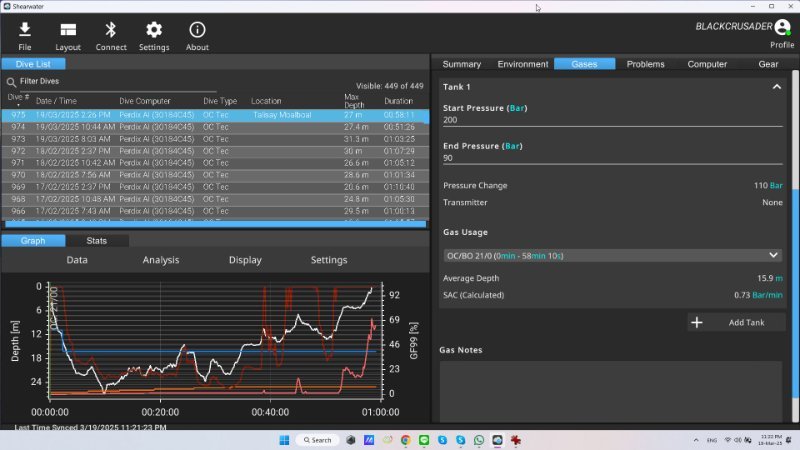Open the File download icon menu
Viewport: 800px width, 450px height.
tap(25, 30)
